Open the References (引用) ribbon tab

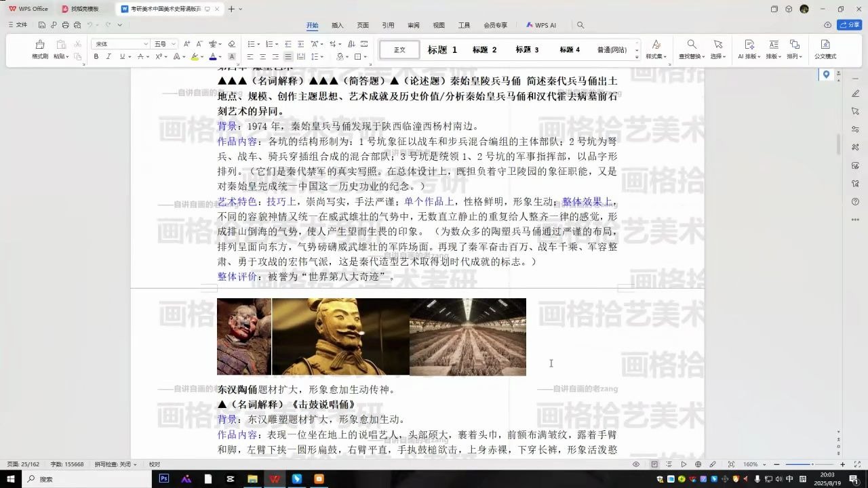(388, 25)
